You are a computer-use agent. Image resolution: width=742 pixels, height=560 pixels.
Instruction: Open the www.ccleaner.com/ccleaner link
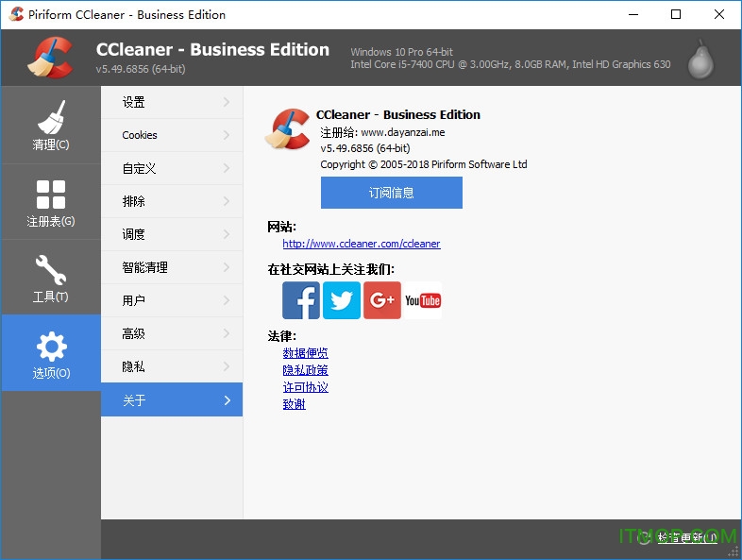(x=362, y=244)
